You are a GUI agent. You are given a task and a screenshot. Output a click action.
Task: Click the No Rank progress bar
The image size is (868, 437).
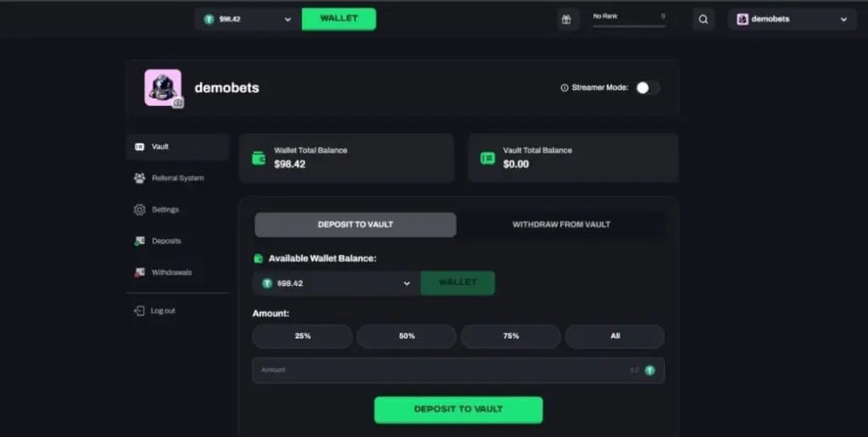click(629, 25)
